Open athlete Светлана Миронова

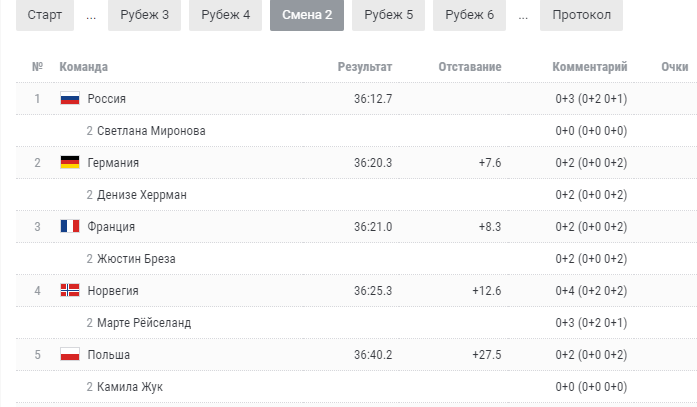pos(151,131)
